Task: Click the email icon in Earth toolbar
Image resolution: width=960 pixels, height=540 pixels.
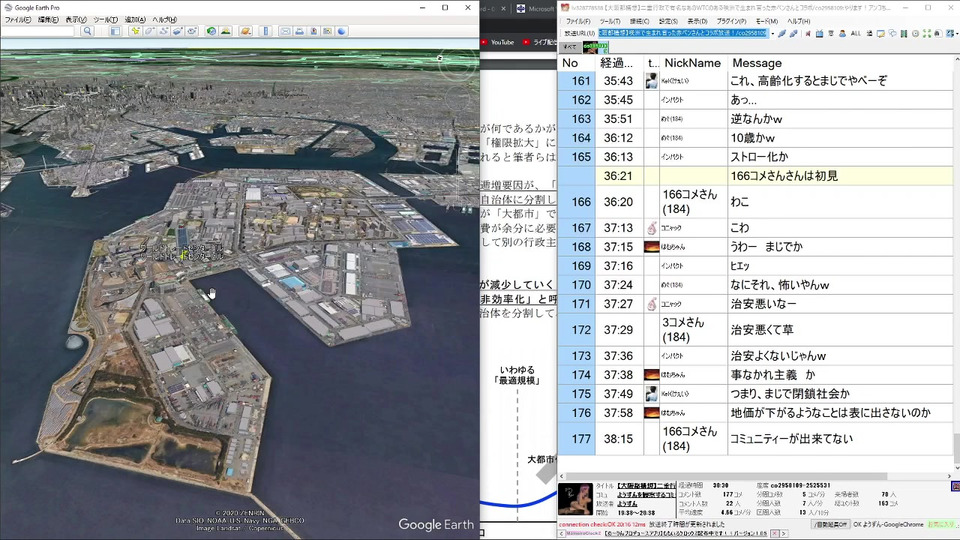Action: [285, 31]
